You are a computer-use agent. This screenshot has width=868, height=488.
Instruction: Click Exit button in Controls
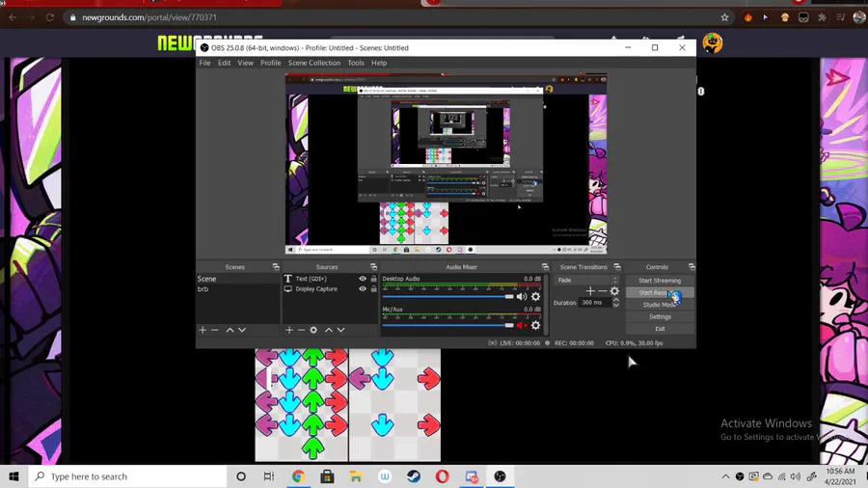pos(660,329)
